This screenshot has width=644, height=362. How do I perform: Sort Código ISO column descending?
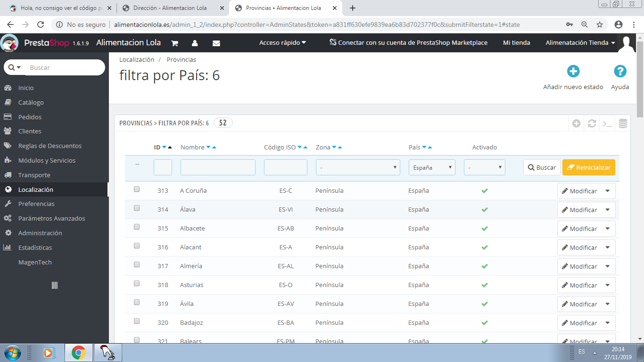pyautogui.click(x=299, y=148)
